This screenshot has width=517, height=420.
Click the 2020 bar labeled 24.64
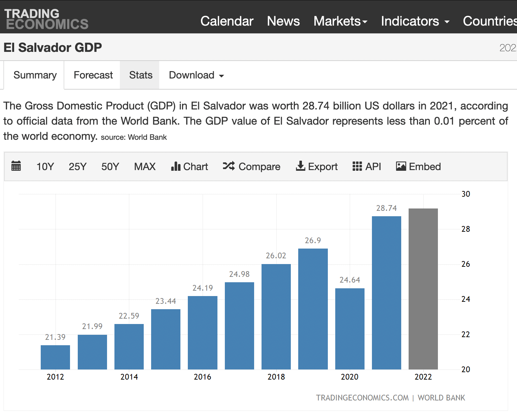pos(350,329)
